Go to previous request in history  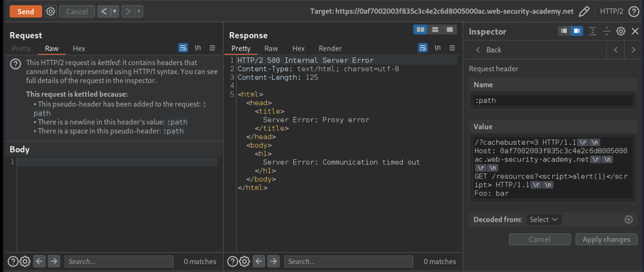pos(104,12)
